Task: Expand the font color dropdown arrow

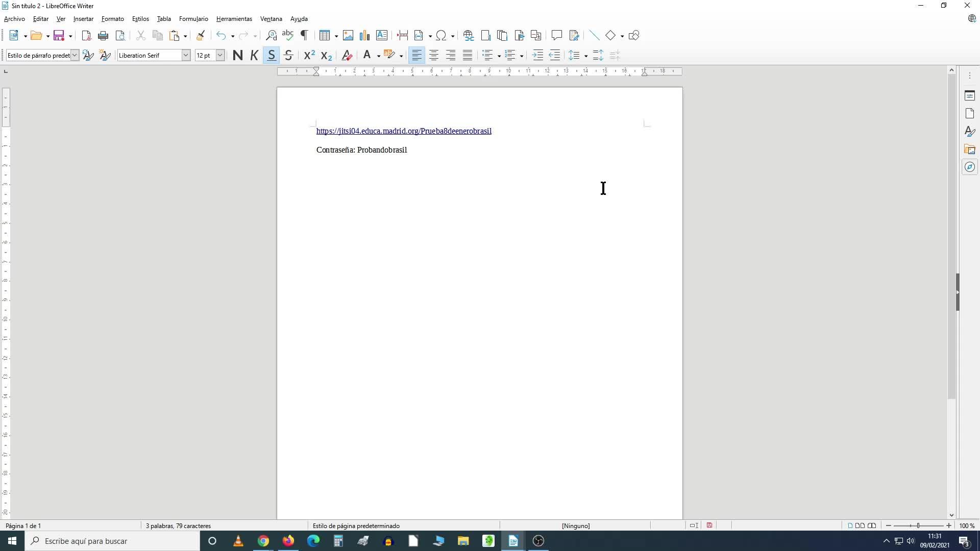Action: (378, 56)
